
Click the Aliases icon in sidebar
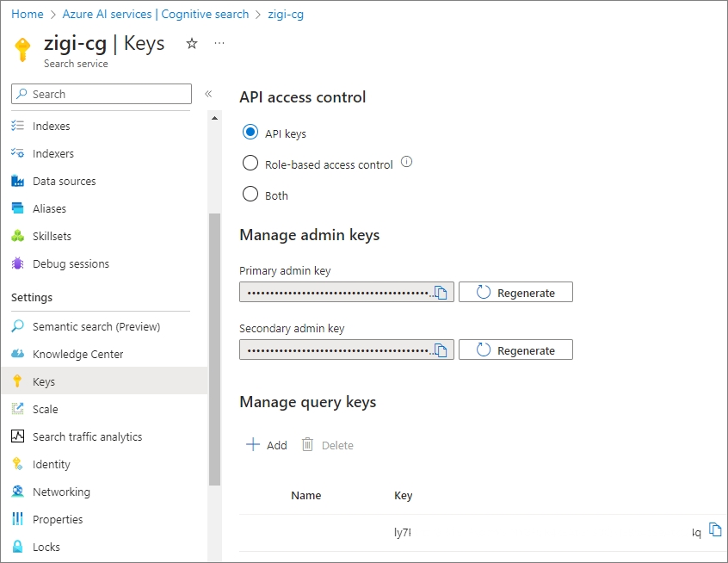tap(18, 208)
